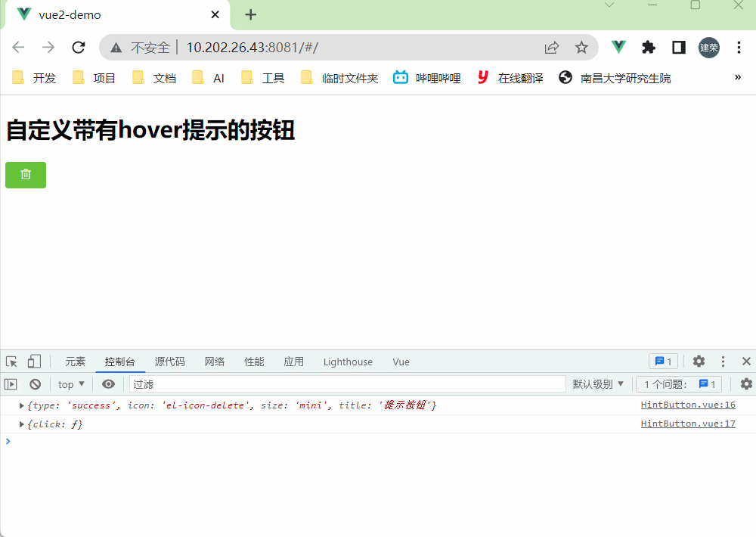Screen dimensions: 756x537
Task: Switch to the 网络 tab
Action: point(215,362)
